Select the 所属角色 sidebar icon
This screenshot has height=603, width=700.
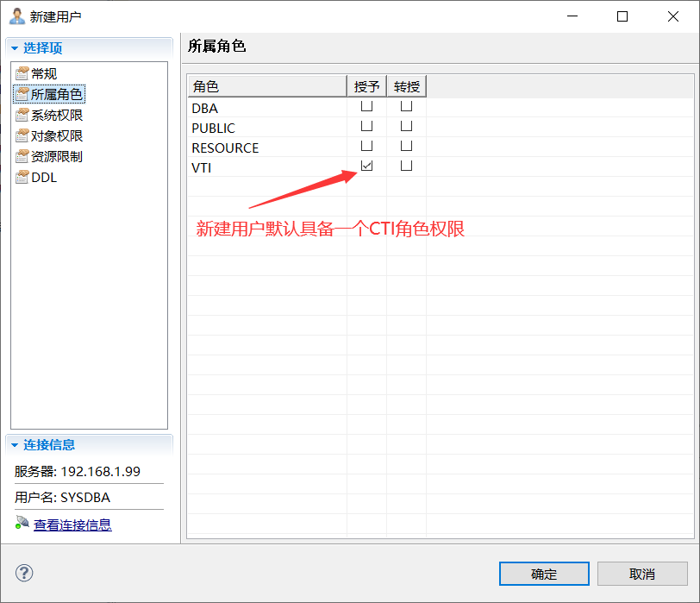coord(23,94)
